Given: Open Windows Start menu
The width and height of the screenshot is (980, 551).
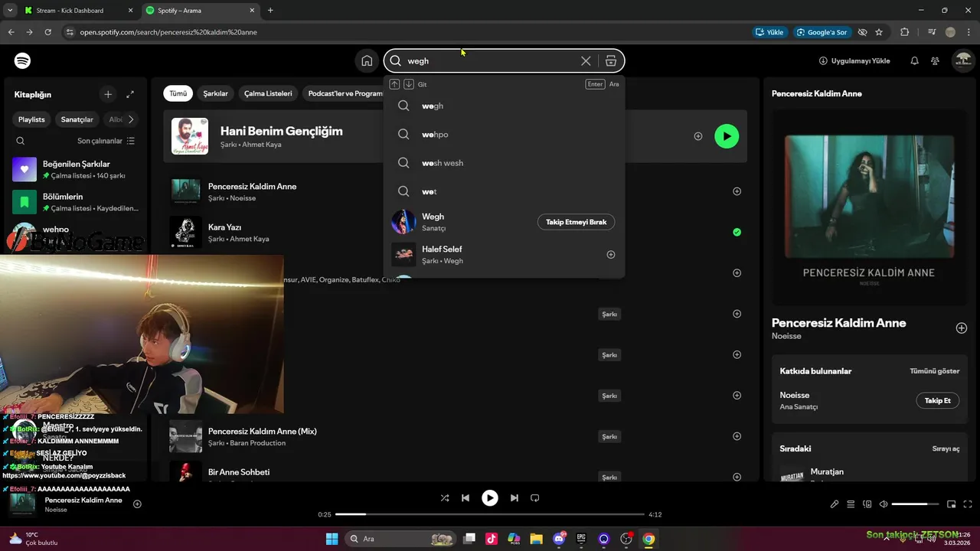Looking at the screenshot, I should coord(332,539).
